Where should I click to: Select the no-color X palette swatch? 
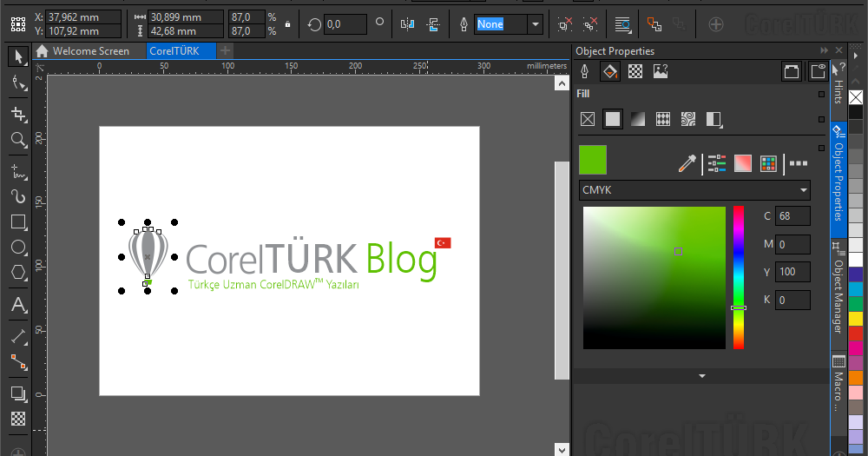856,97
